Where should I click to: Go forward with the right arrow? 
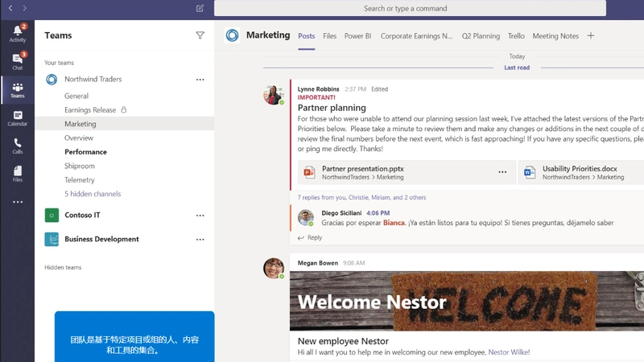[x=25, y=8]
